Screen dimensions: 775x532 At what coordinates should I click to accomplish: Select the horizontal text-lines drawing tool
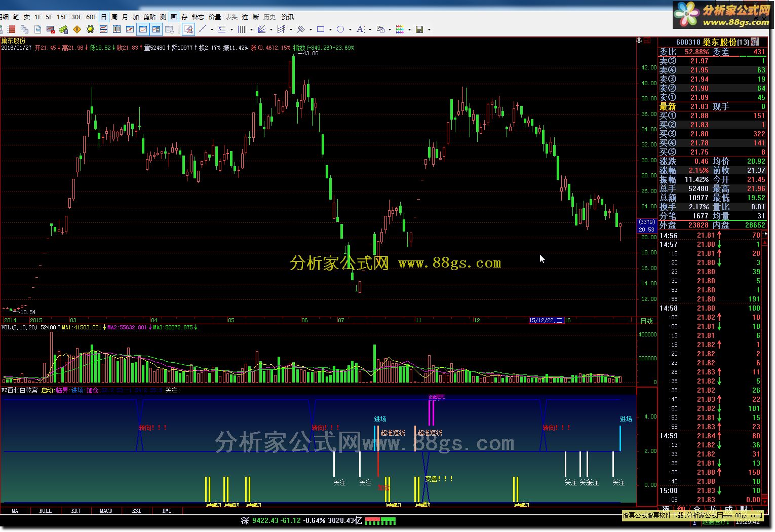click(x=222, y=29)
